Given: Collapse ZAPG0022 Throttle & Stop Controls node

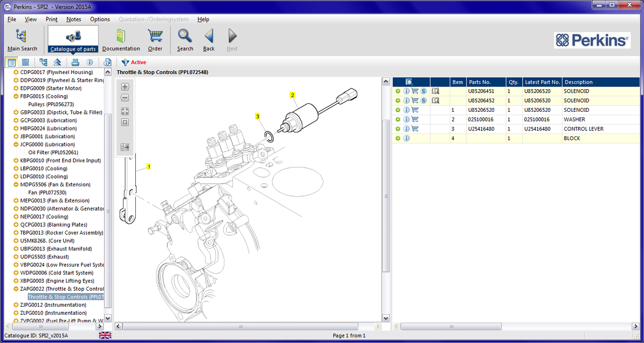Looking at the screenshot, I should coord(16,289).
